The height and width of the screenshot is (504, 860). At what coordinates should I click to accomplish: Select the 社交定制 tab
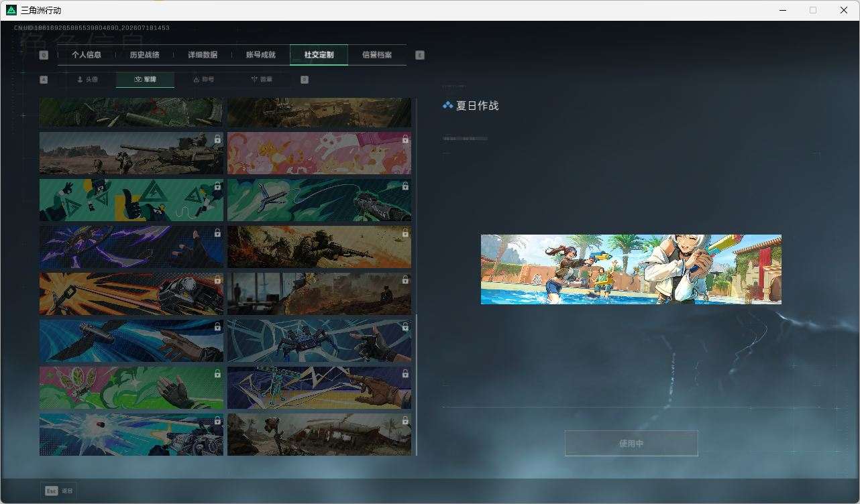[319, 55]
